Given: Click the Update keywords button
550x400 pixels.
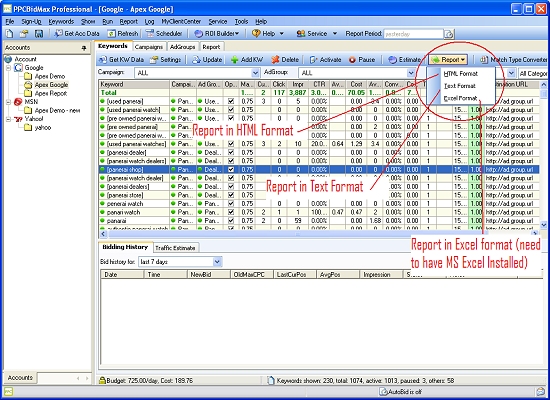Looking at the screenshot, I should 207,60.
